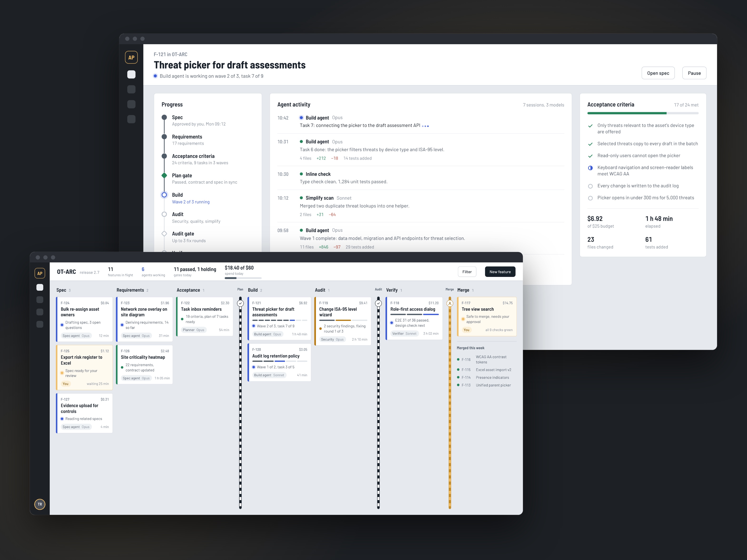
Task: Open the F-117 Tree view search card
Action: (x=487, y=316)
